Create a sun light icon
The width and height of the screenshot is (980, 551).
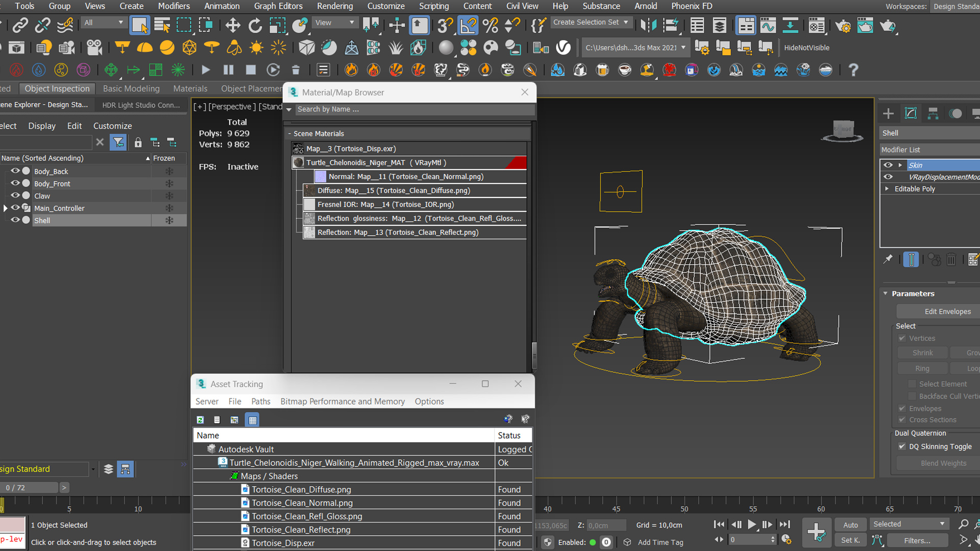point(256,47)
